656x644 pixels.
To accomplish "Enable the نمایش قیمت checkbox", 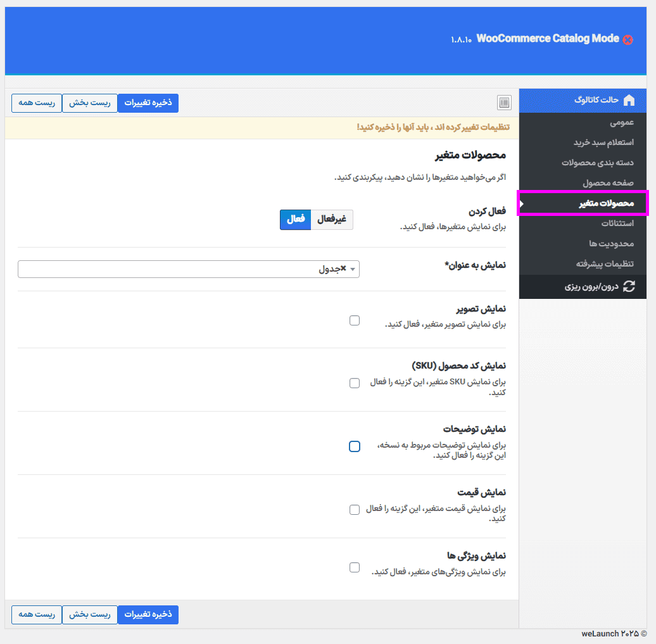I will point(355,509).
